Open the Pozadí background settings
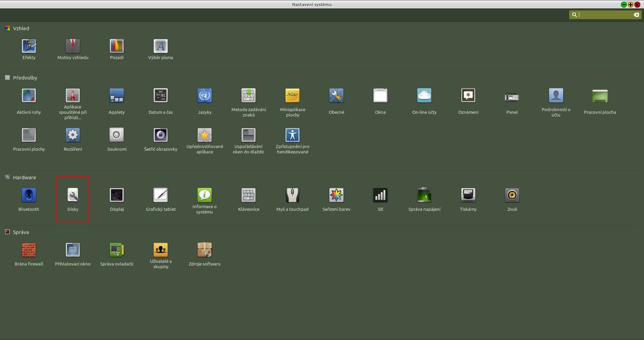The height and width of the screenshot is (340, 644). click(117, 46)
